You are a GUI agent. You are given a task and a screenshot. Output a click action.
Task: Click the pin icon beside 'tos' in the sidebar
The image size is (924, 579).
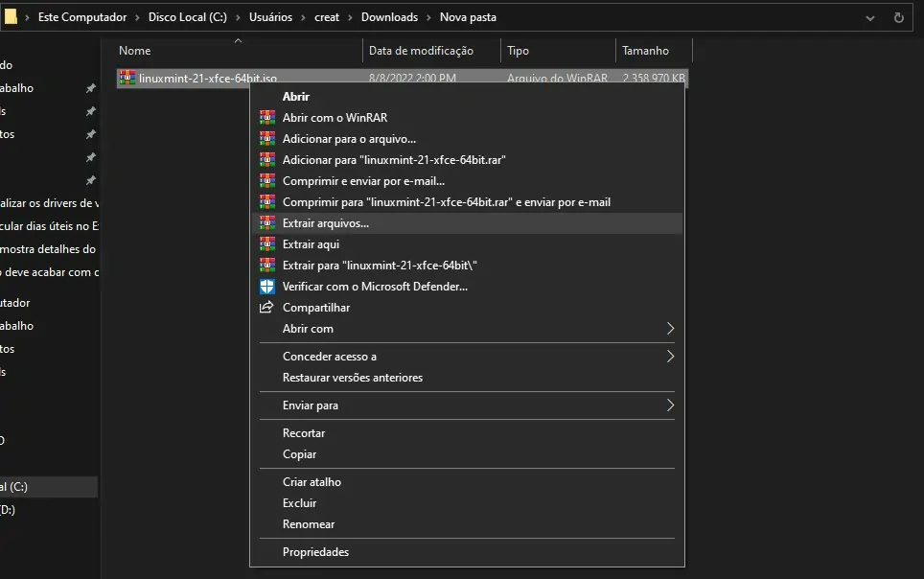tap(91, 134)
